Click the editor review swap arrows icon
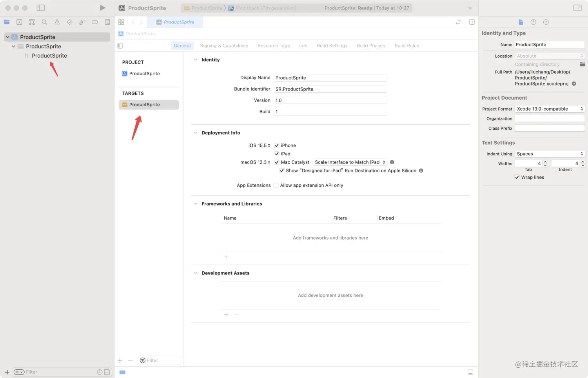Screen dimensions: 588x378 pos(458,22)
